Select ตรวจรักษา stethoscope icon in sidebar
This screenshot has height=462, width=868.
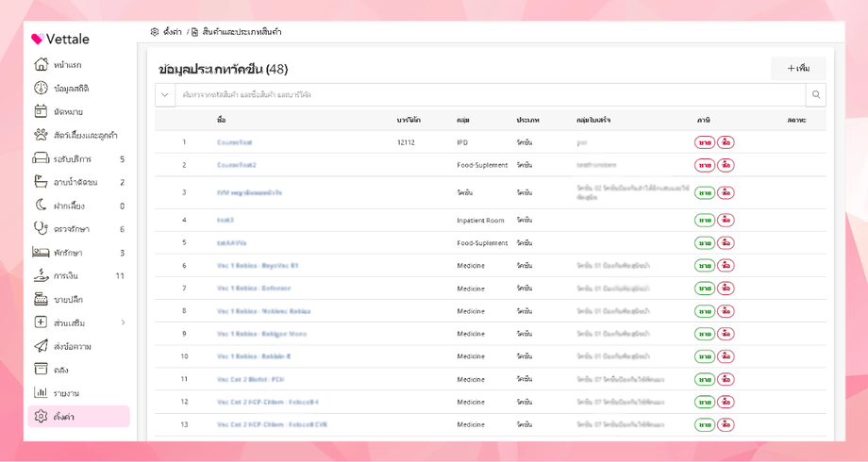(x=41, y=229)
